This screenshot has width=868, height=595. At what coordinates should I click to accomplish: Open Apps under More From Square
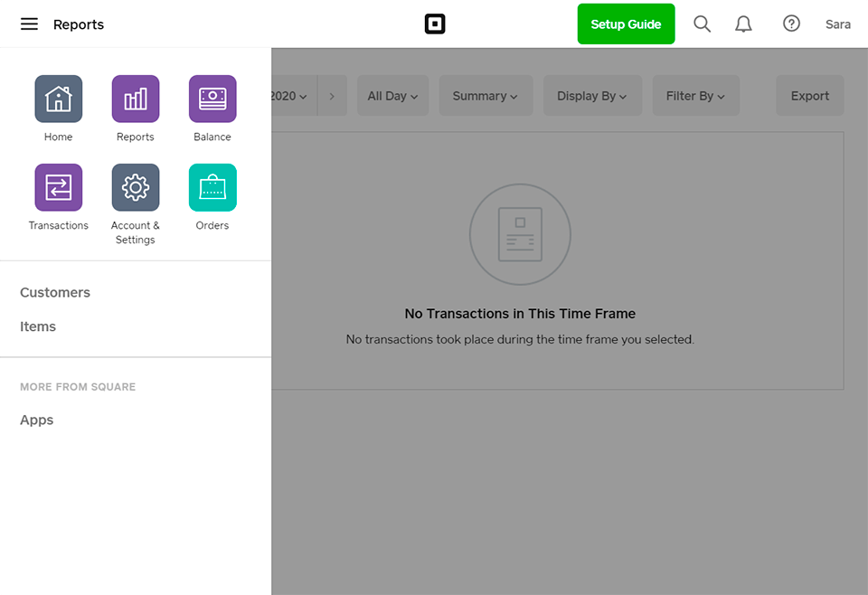[x=36, y=420]
